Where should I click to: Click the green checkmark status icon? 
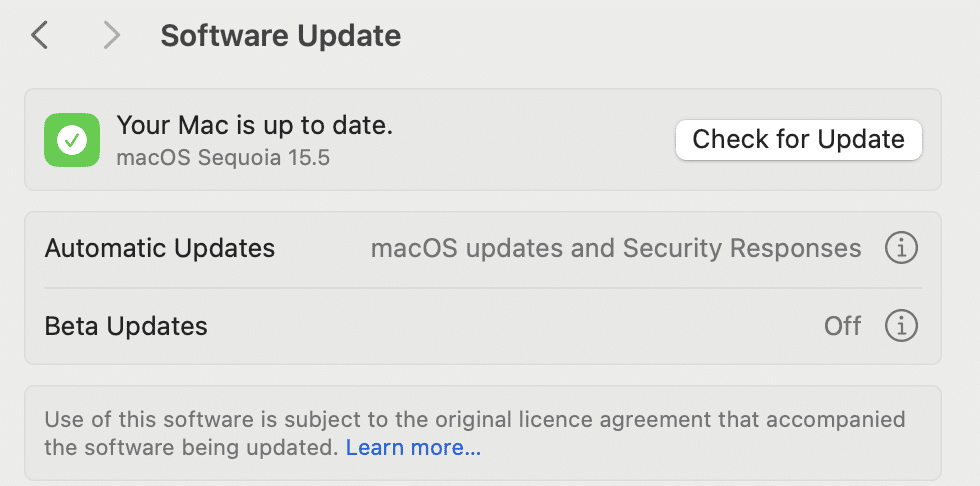pyautogui.click(x=72, y=140)
